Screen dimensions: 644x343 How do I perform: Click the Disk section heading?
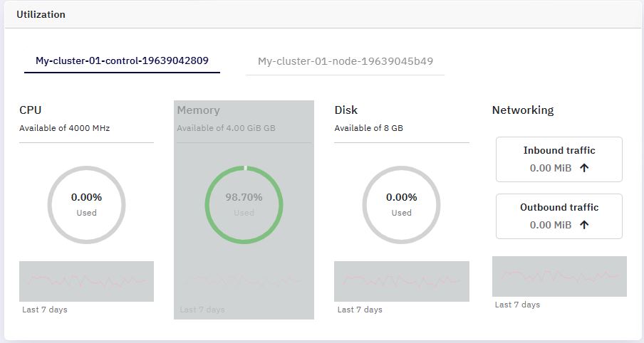point(346,110)
